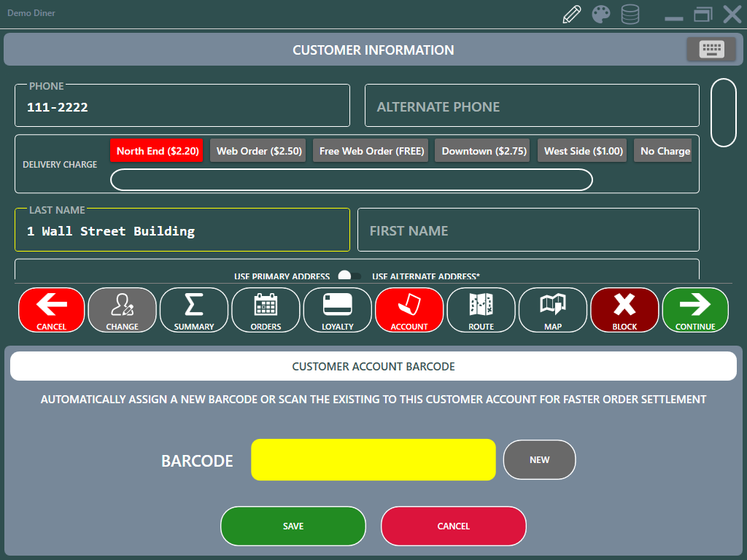Open the Route planner
This screenshot has width=747, height=560.
click(x=481, y=311)
